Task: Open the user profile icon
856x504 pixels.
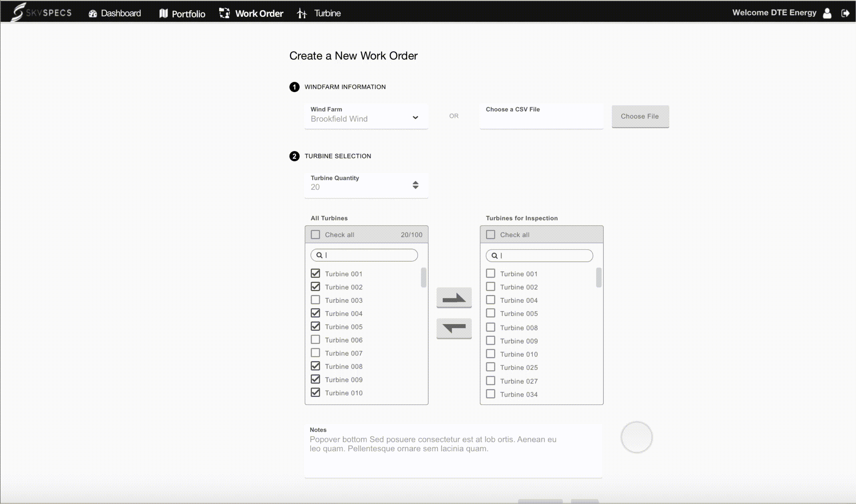Action: click(x=827, y=13)
